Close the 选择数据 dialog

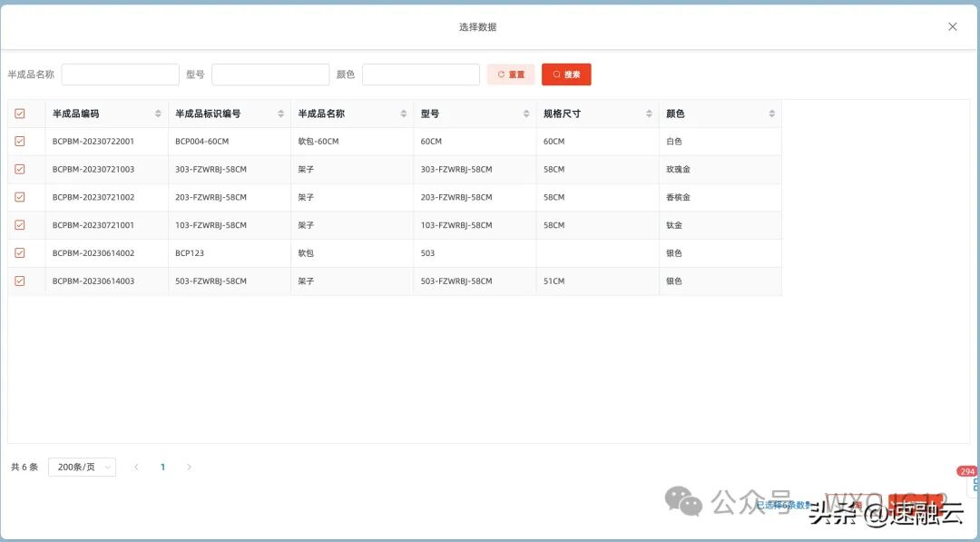click(x=953, y=27)
